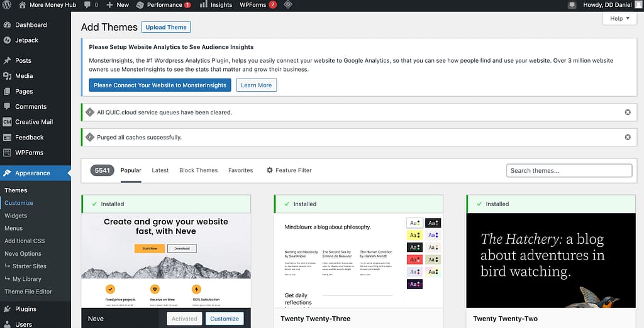Switch to the Favorites tab

pyautogui.click(x=241, y=170)
